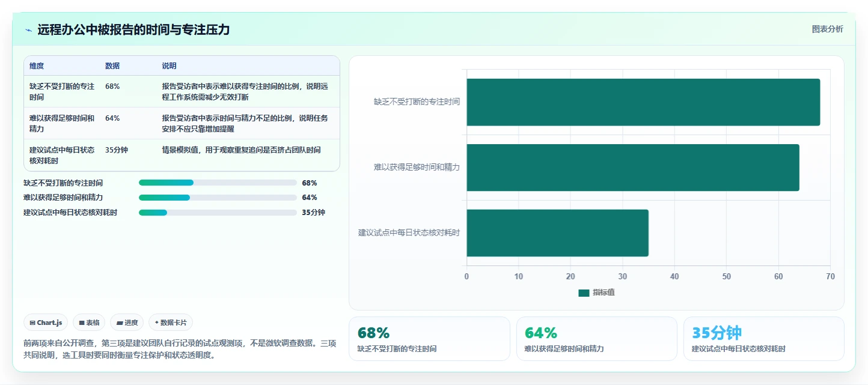Click the 68% data card
The height and width of the screenshot is (385, 868).
pos(429,339)
